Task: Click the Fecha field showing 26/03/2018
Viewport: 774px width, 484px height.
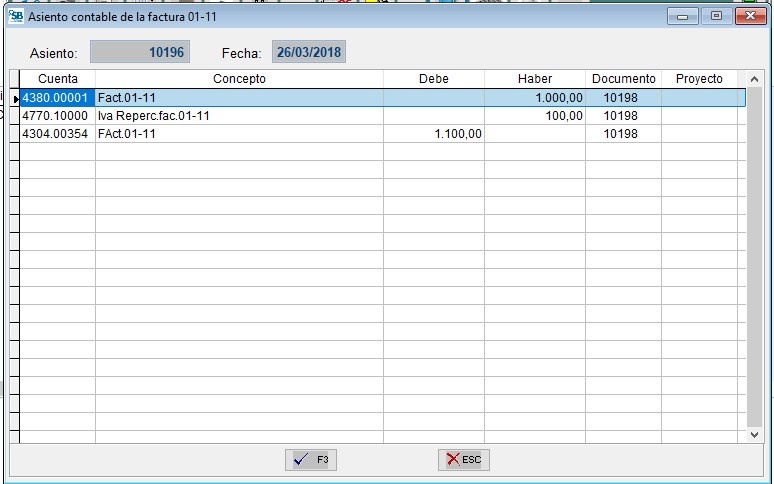Action: click(x=308, y=52)
